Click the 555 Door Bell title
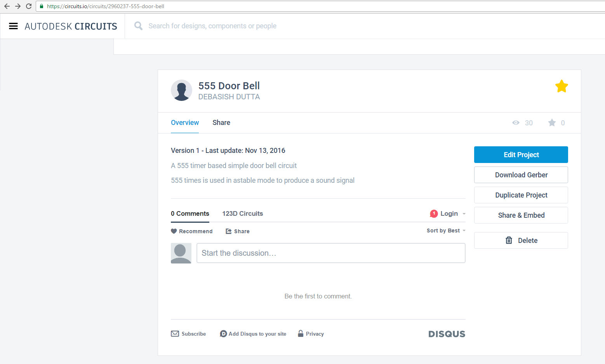Screen dimensions: 605x364 [x=229, y=86]
